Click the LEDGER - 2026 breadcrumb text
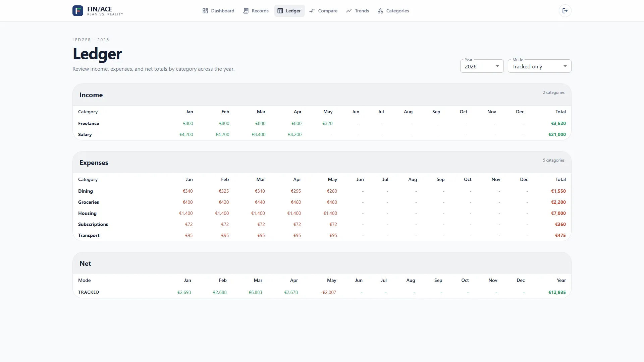 pyautogui.click(x=91, y=40)
